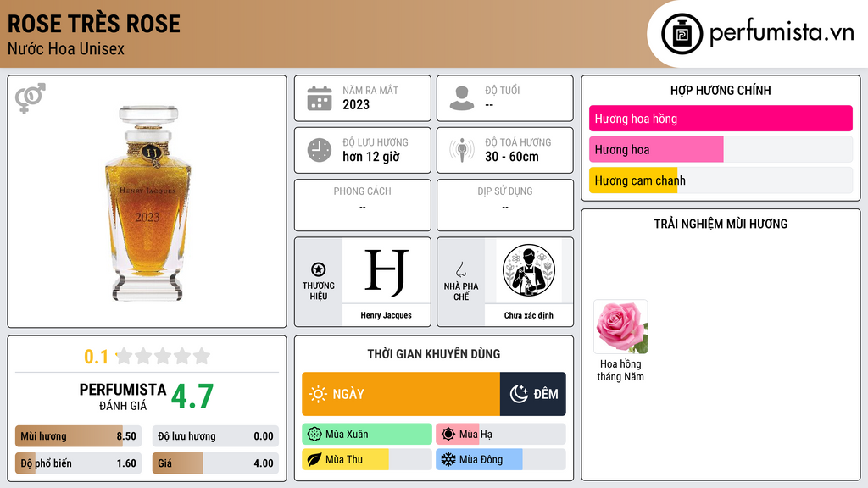The height and width of the screenshot is (488, 868).
Task: Click the nose icon above Nhà pha chế
Action: (460, 269)
